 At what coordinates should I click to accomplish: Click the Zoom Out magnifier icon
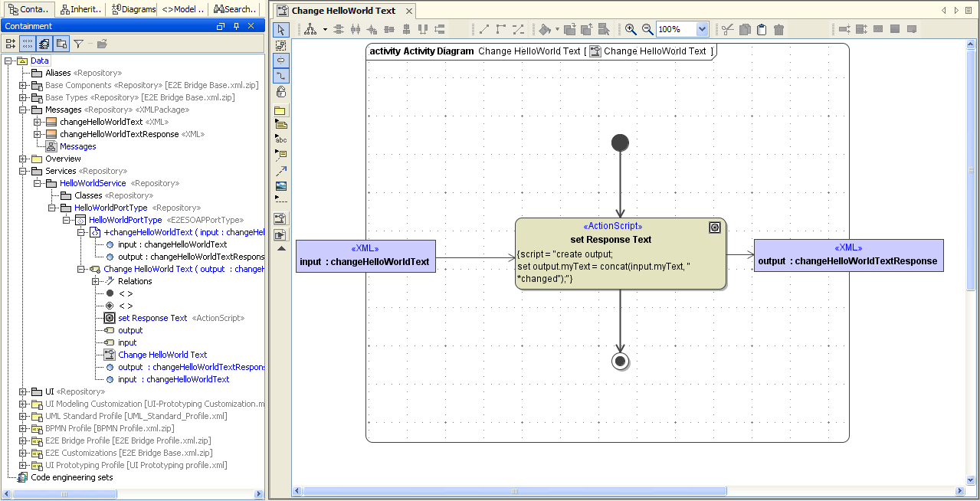point(647,29)
